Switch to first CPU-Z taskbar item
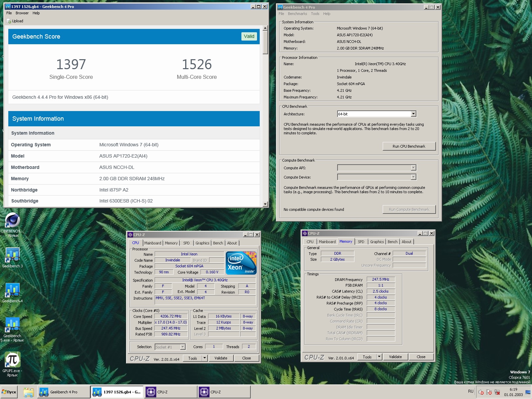This screenshot has width=532, height=399. point(171,392)
